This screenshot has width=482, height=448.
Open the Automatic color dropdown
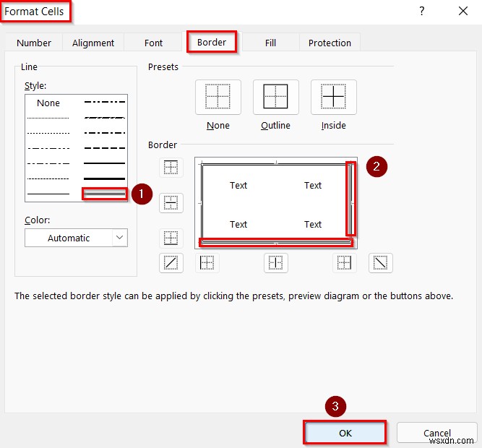[76, 238]
